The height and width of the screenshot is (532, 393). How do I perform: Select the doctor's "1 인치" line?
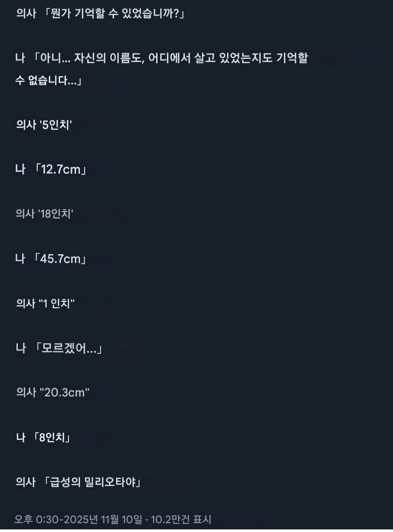pyautogui.click(x=45, y=303)
